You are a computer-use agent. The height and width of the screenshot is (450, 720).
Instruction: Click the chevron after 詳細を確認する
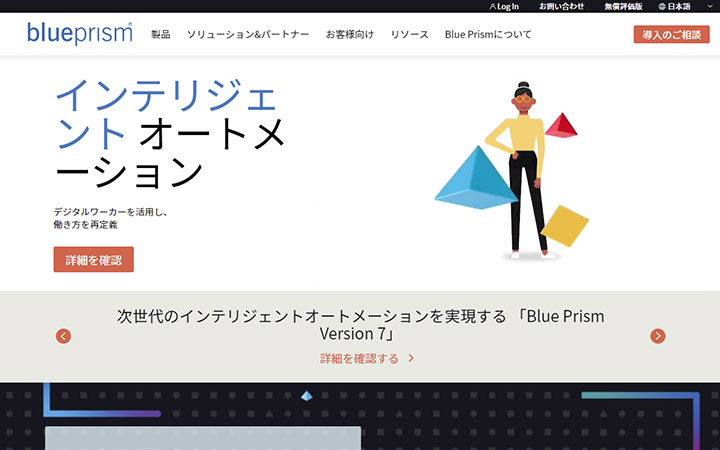pos(411,358)
